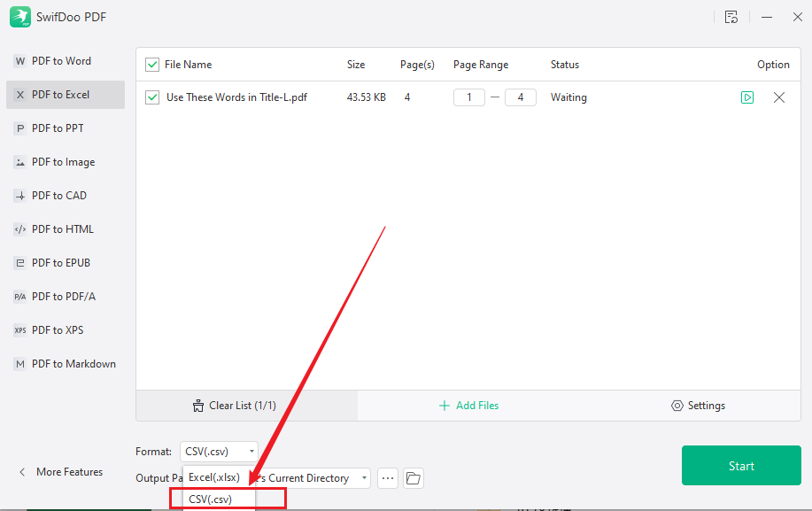Click the Waiting status text
The image size is (812, 511).
568,97
